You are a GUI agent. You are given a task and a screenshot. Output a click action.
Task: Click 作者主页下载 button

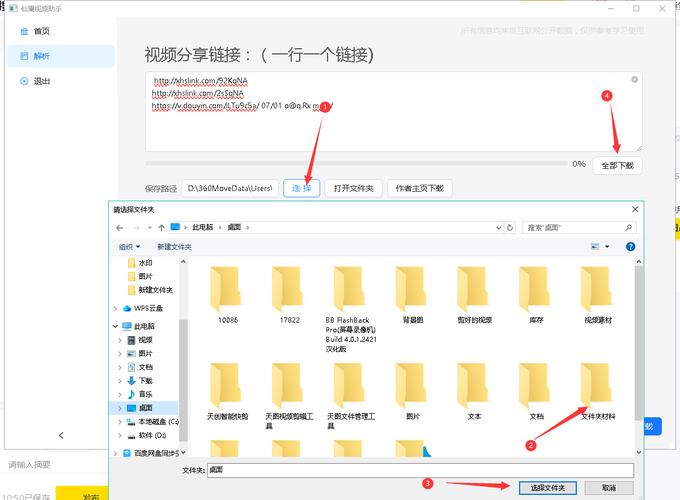419,188
